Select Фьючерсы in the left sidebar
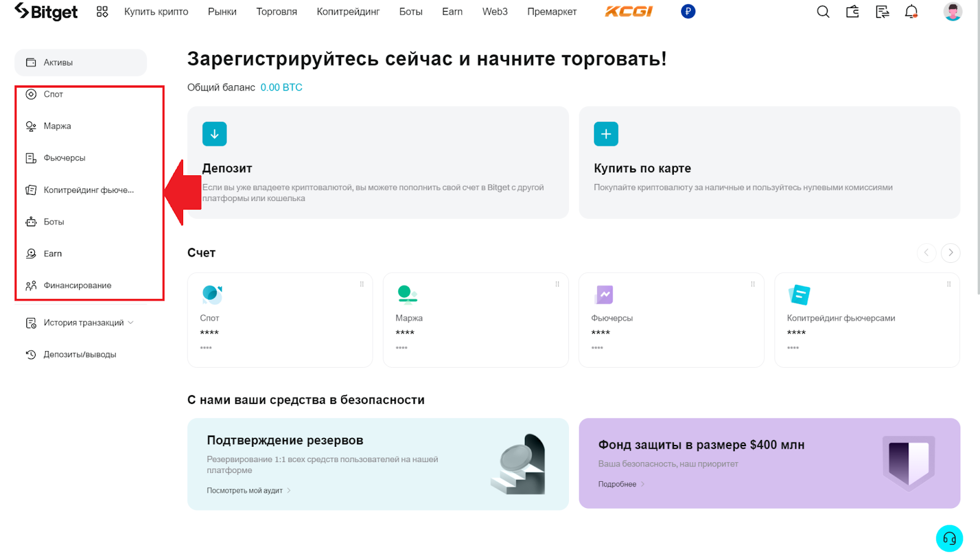 (x=64, y=158)
